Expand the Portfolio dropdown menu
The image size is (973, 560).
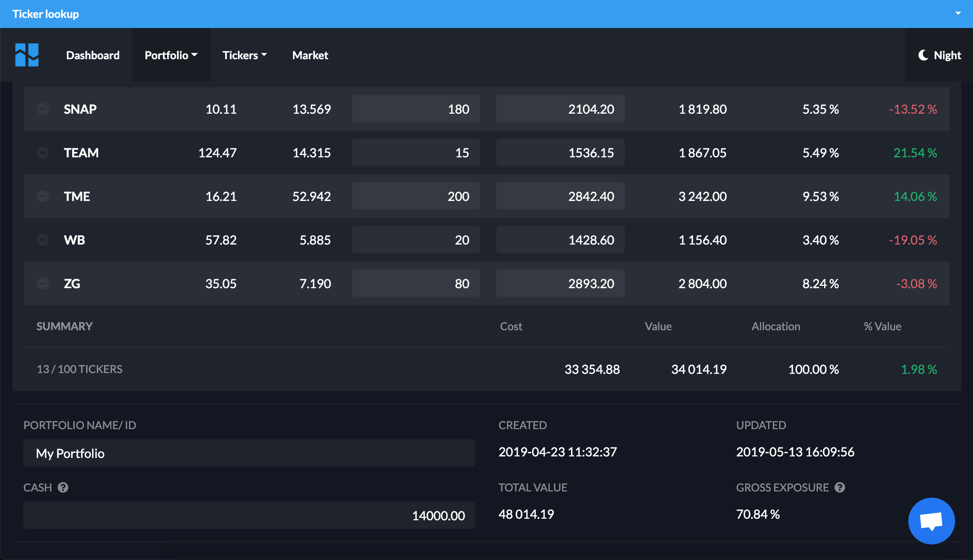pyautogui.click(x=171, y=55)
